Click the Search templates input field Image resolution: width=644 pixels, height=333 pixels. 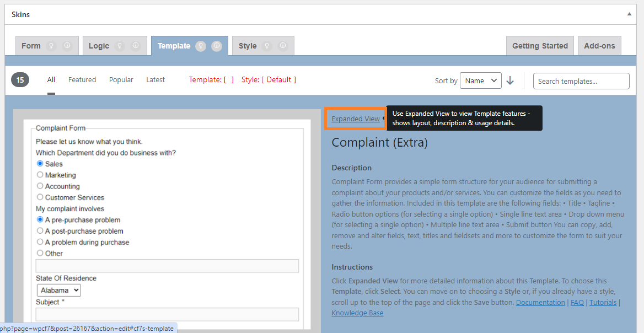tap(581, 81)
